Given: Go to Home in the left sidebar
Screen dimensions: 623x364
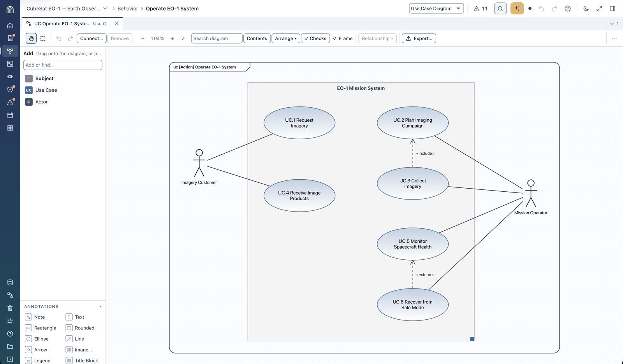Looking at the screenshot, I should [10, 25].
